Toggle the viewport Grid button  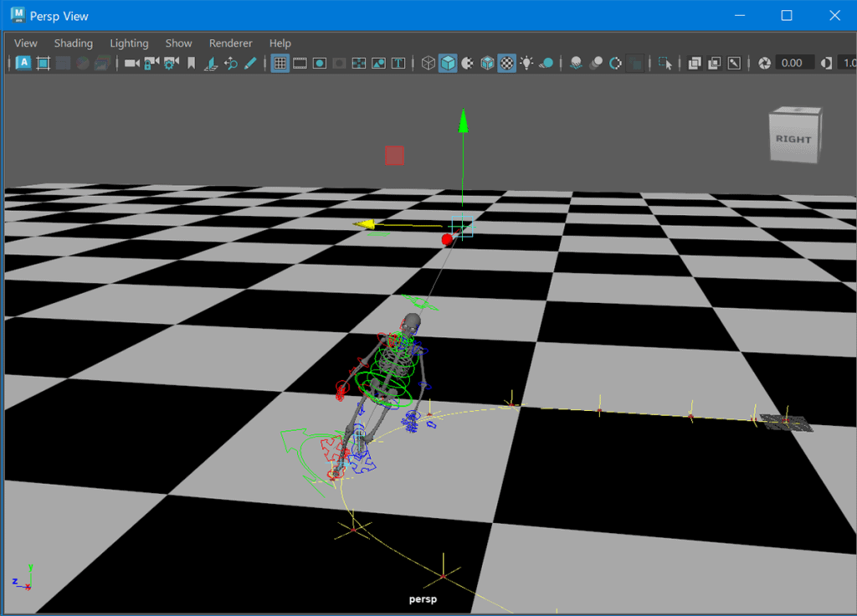[x=280, y=63]
